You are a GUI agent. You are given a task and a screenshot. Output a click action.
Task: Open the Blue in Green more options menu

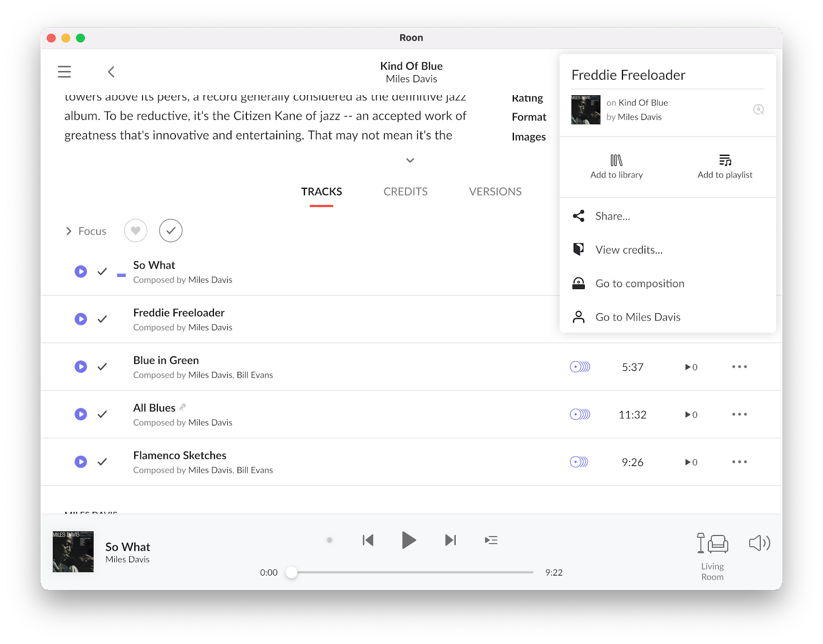click(739, 367)
